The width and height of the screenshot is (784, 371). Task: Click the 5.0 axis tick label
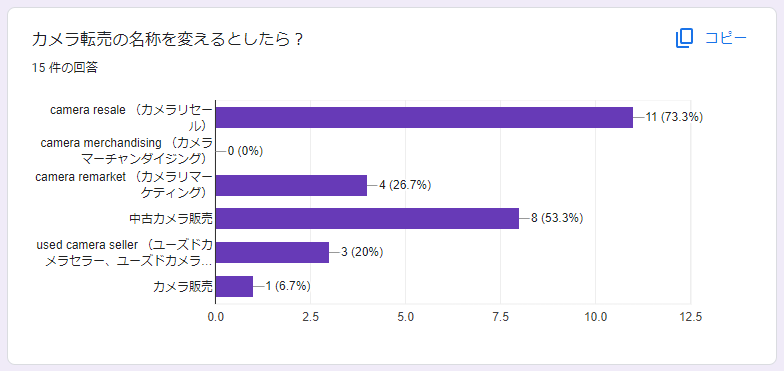tap(406, 317)
